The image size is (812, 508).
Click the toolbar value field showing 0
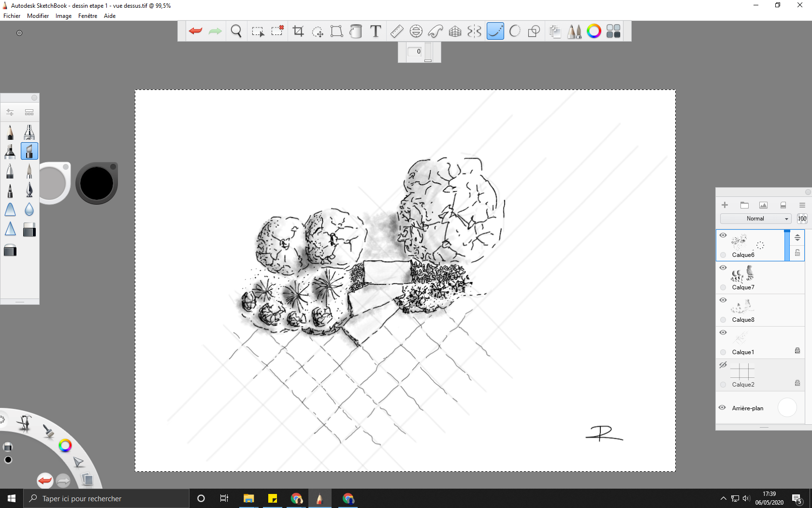pyautogui.click(x=415, y=51)
